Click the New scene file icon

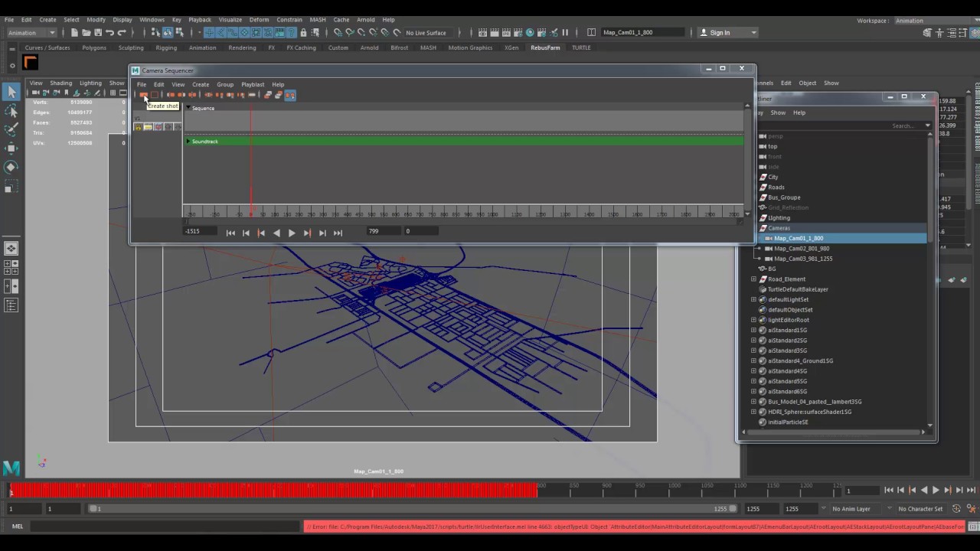(x=74, y=32)
